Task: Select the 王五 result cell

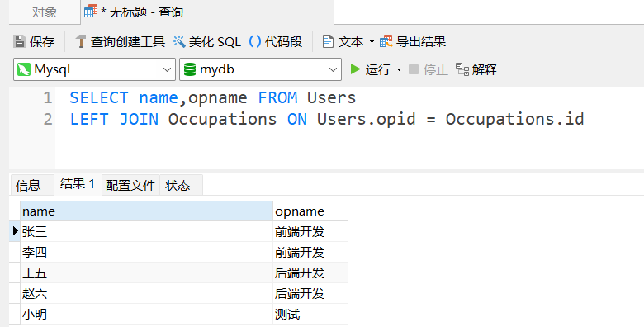Action: pos(147,272)
